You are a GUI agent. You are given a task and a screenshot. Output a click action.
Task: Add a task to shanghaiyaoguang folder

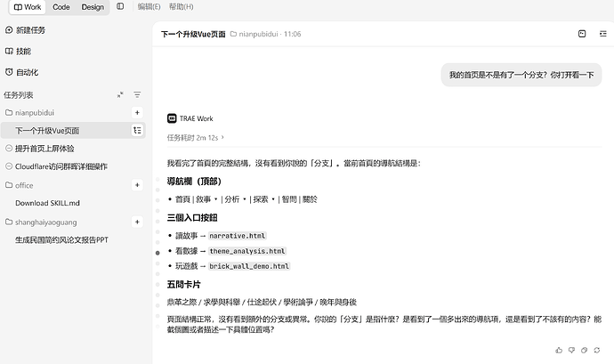(x=137, y=222)
